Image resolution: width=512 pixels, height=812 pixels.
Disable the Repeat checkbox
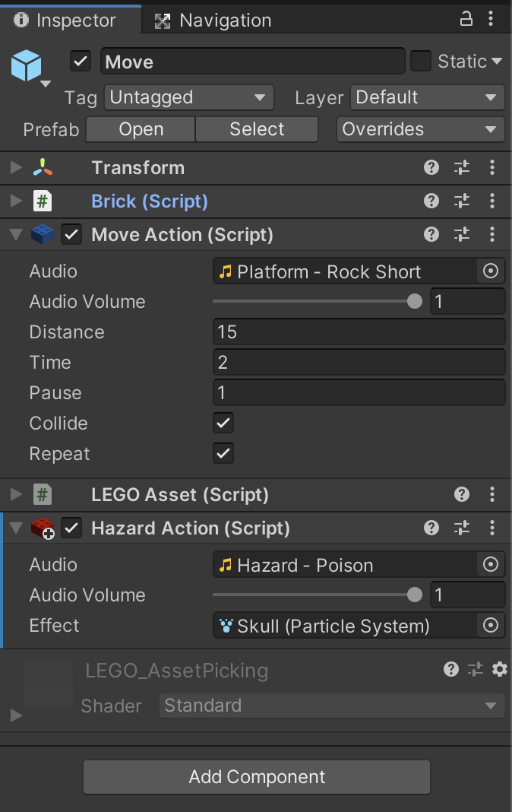click(x=223, y=453)
